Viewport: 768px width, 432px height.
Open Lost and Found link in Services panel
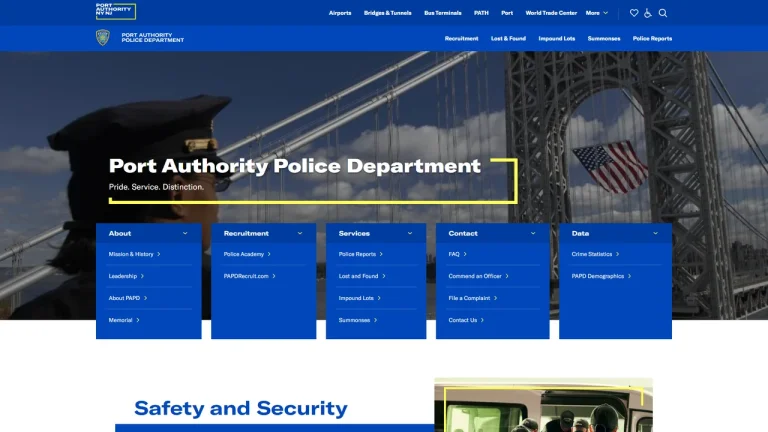click(362, 276)
